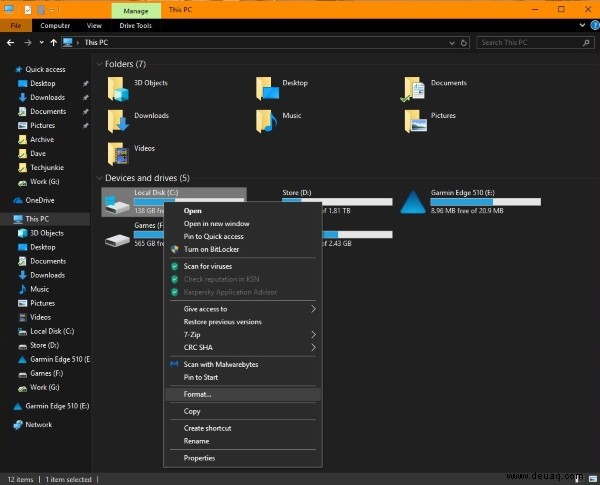Viewport: 600px width, 485px height.
Task: Open the address bar history dropdown
Action: point(452,43)
